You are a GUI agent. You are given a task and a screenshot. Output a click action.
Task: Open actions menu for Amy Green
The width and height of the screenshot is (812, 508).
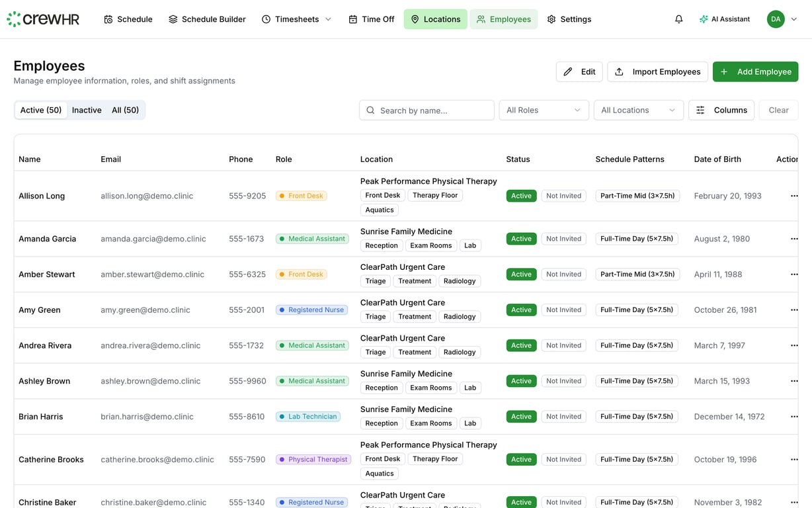794,310
